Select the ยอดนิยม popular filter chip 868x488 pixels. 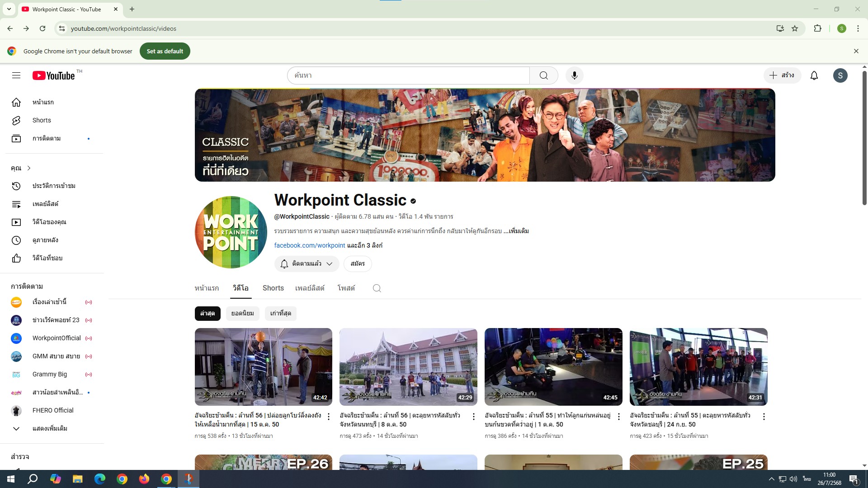tap(243, 314)
